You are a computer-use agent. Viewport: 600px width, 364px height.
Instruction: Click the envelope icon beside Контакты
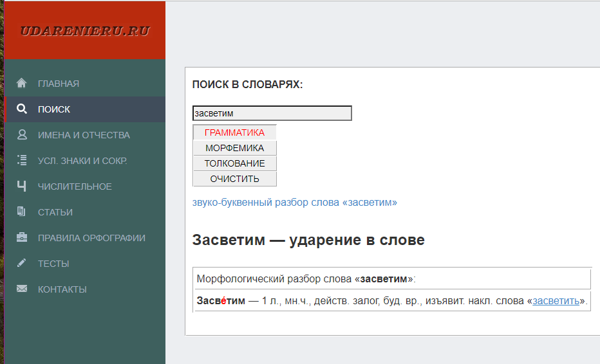(22, 289)
